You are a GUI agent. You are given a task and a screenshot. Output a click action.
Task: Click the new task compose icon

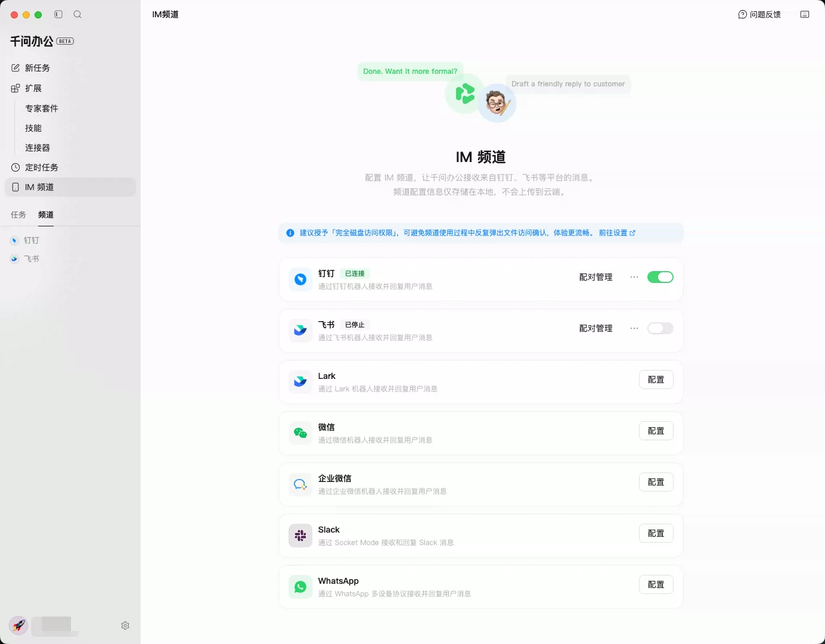(15, 68)
